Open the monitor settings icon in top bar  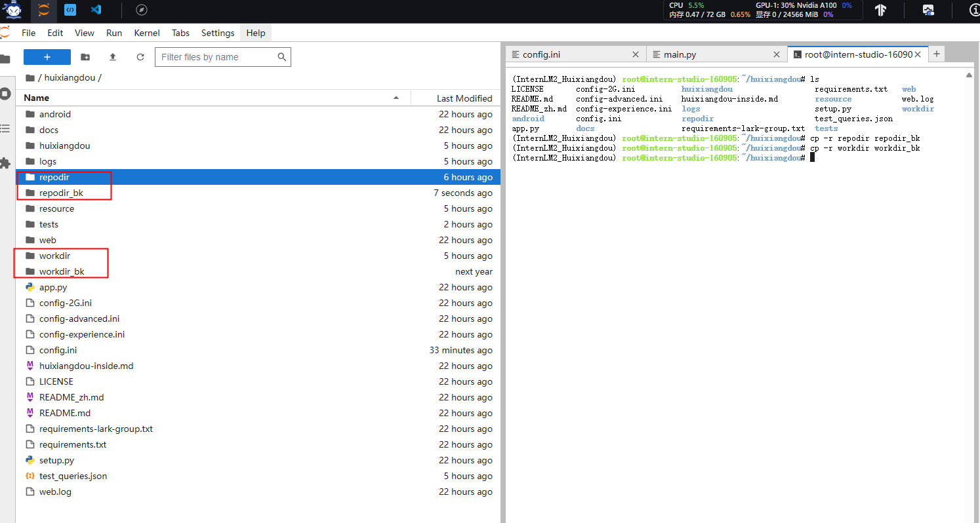click(x=928, y=10)
